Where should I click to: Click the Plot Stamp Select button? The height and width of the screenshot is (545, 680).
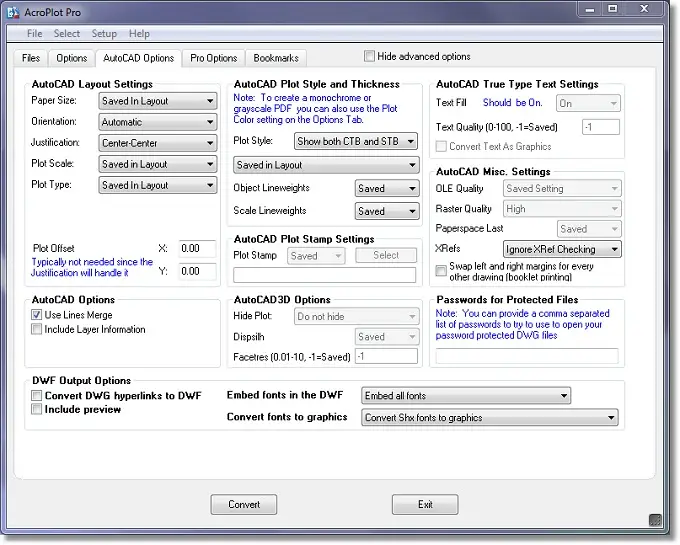[x=386, y=255]
